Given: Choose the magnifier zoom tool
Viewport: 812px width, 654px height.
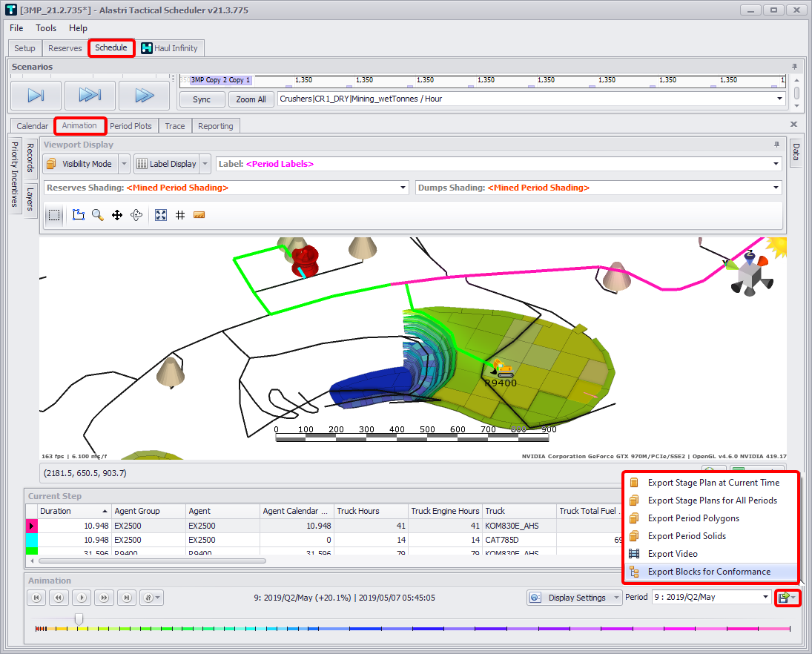Looking at the screenshot, I should tap(98, 215).
